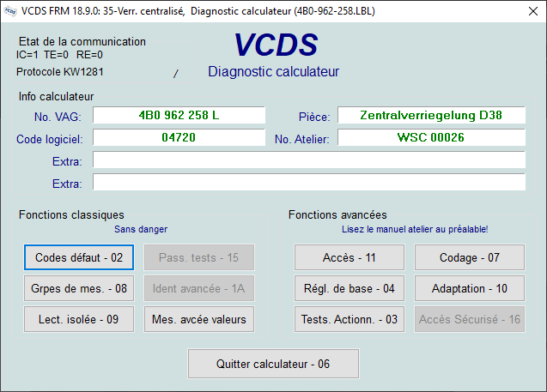Image resolution: width=547 pixels, height=392 pixels.
Task: Click the Code logiciel field 04720
Action: 179,137
